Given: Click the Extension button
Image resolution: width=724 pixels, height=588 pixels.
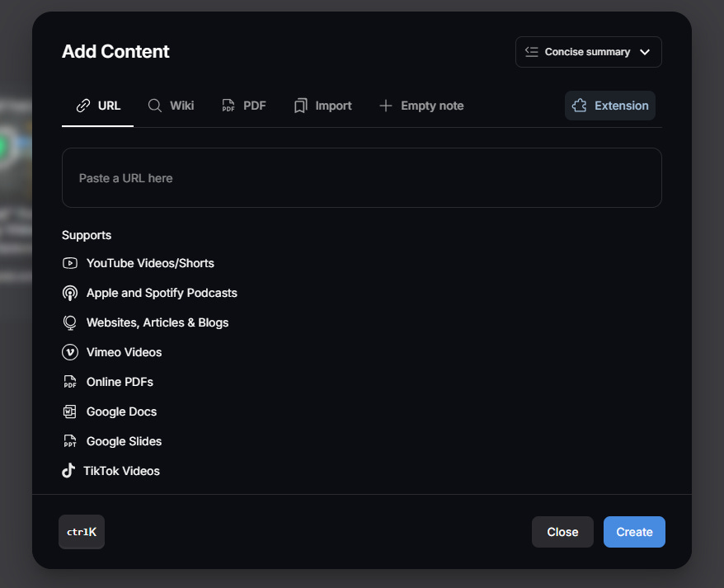Looking at the screenshot, I should 610,106.
